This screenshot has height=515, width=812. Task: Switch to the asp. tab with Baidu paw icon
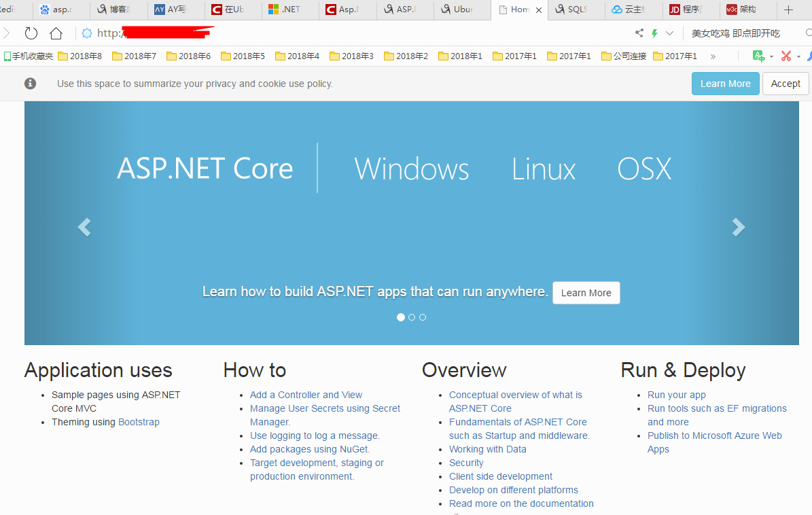coord(61,10)
